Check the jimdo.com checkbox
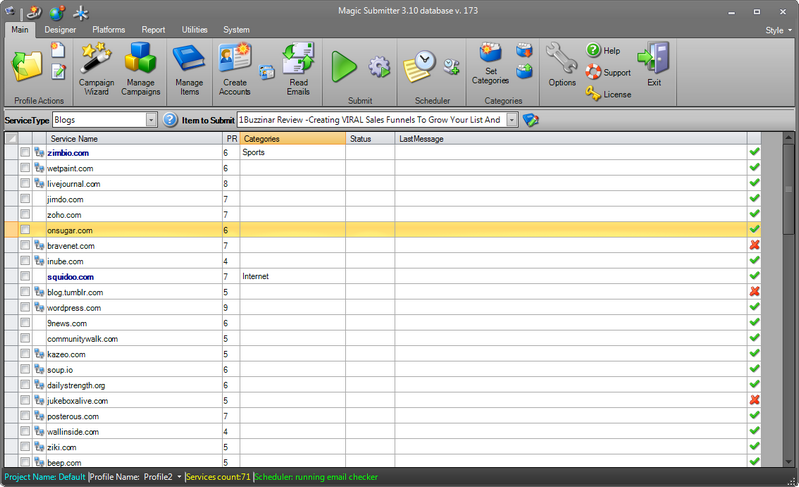Viewport: 799px width, 487px height. click(25, 199)
